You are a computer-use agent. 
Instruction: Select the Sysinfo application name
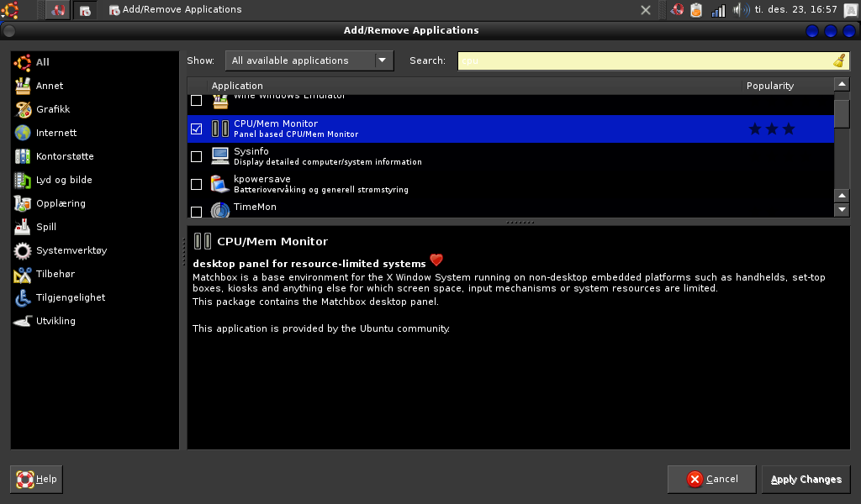251,151
